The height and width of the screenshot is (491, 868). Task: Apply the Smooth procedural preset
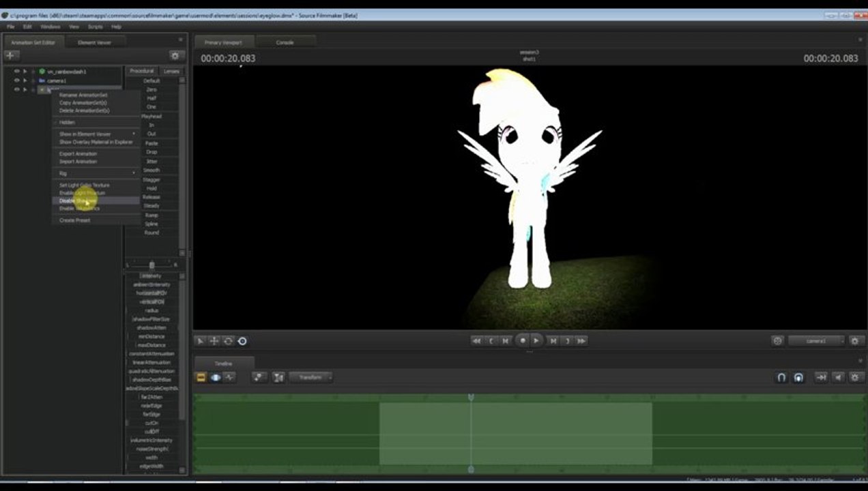(x=151, y=170)
